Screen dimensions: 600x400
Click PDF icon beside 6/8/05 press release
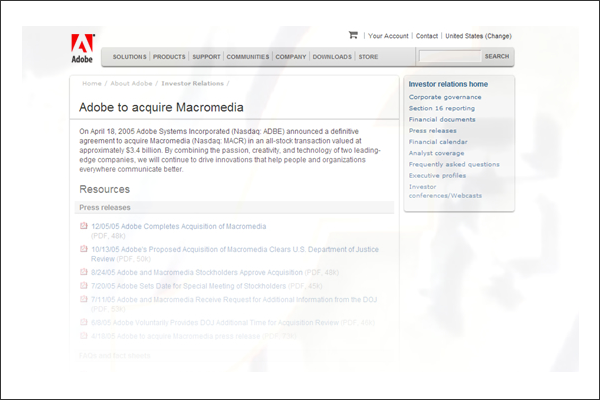tap(83, 322)
